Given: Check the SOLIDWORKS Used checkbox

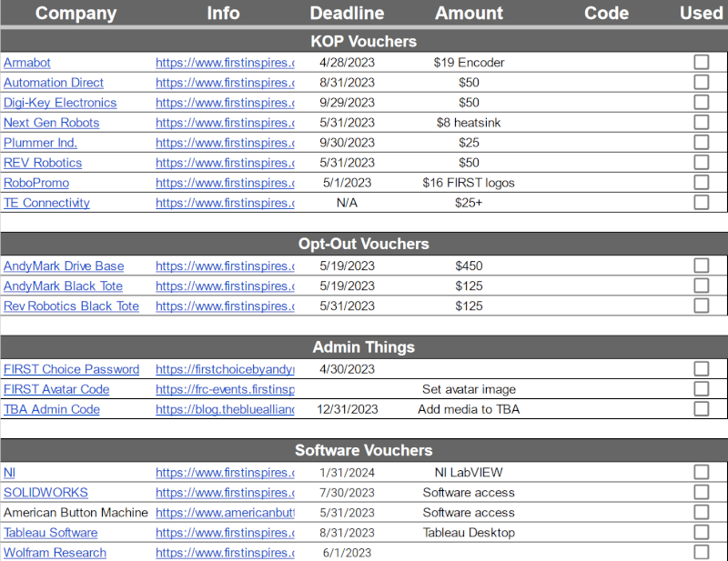Looking at the screenshot, I should (701, 492).
